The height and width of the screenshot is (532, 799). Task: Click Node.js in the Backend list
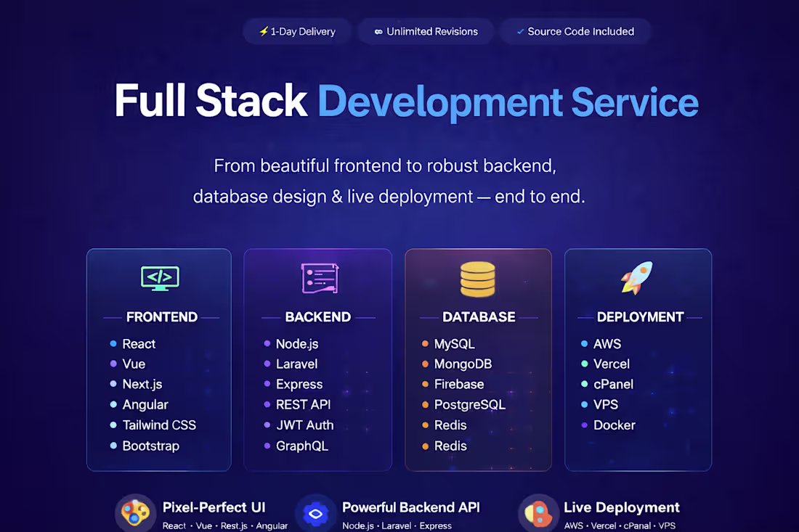[297, 344]
